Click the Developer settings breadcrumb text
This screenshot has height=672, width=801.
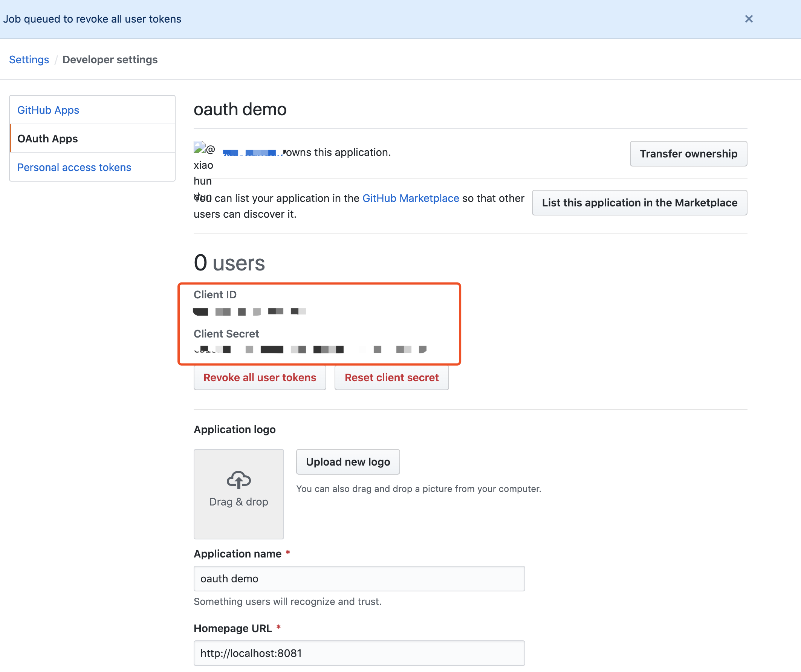coord(110,60)
